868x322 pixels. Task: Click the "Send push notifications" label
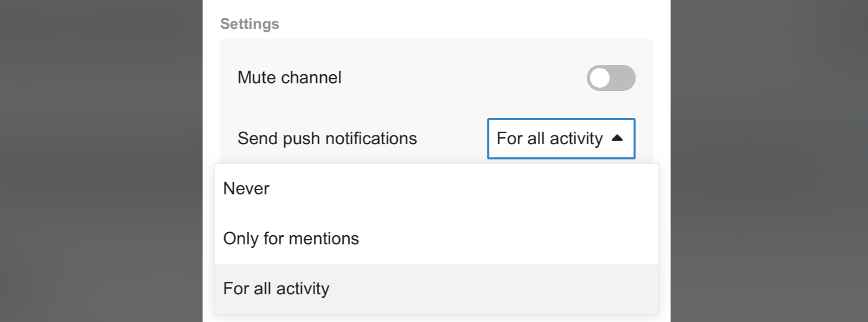pos(327,139)
